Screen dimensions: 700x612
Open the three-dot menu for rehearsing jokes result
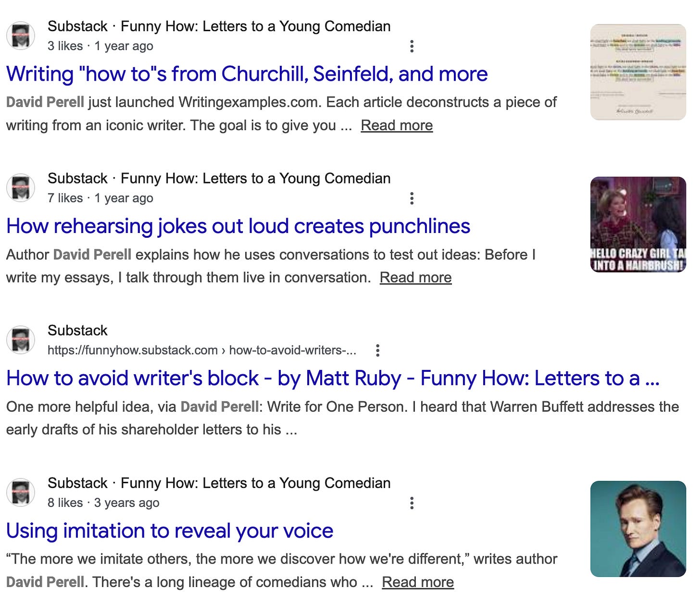click(412, 198)
